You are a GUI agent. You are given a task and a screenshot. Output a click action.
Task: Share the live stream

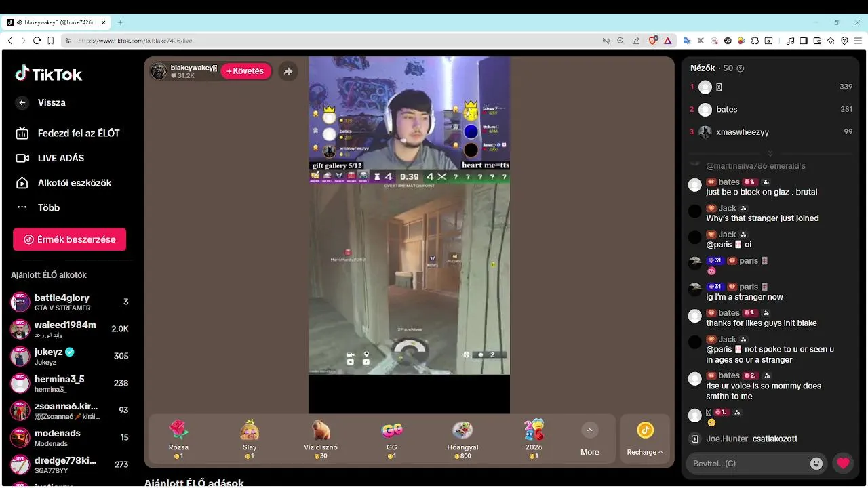pyautogui.click(x=288, y=71)
